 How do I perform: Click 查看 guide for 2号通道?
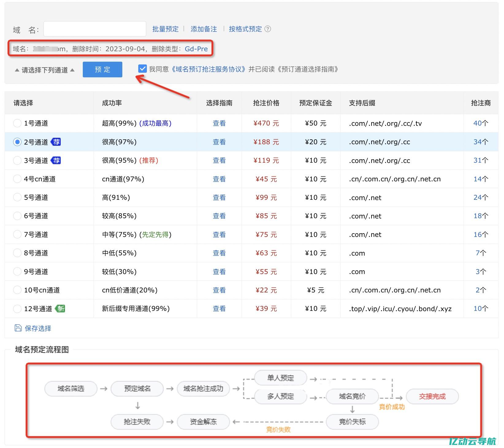coord(219,142)
